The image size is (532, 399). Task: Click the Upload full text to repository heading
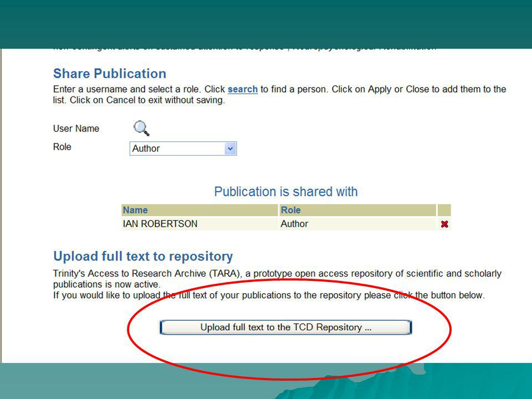point(143,256)
